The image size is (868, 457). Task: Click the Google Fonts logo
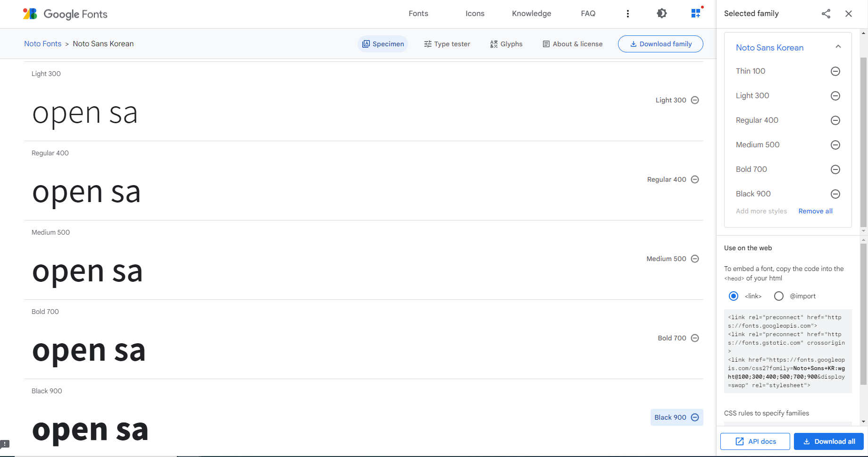pos(65,14)
